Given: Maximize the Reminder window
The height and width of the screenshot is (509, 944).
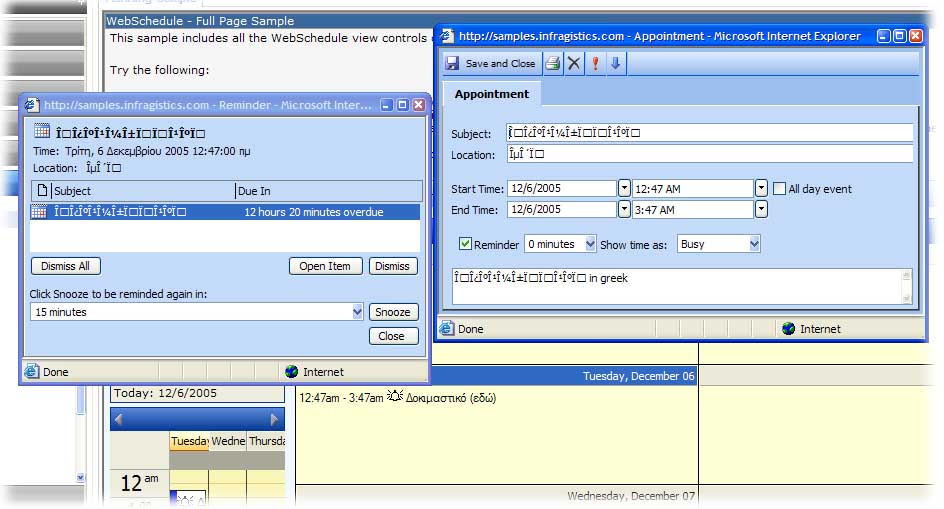Looking at the screenshot, I should point(402,105).
